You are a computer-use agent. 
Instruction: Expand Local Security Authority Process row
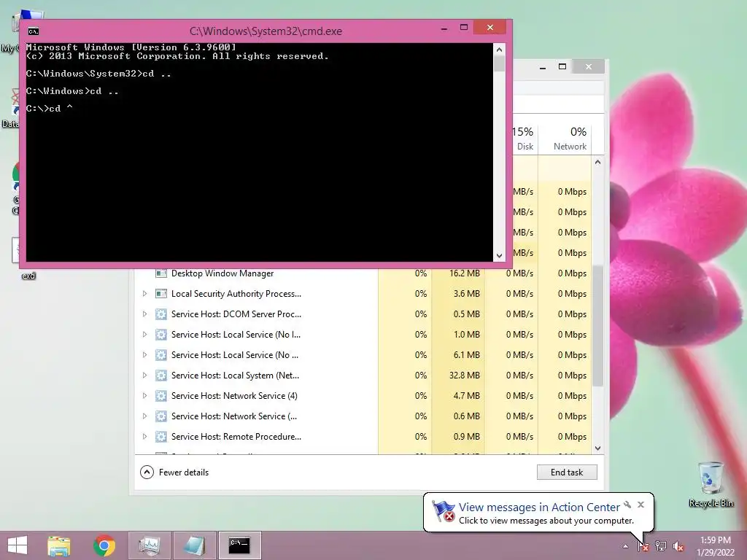tap(145, 294)
